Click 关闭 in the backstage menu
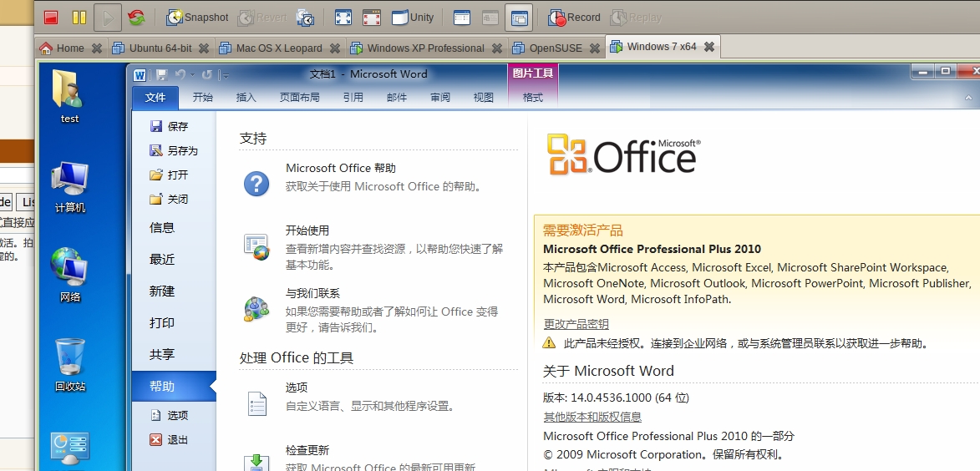The width and height of the screenshot is (980, 471). (x=169, y=200)
